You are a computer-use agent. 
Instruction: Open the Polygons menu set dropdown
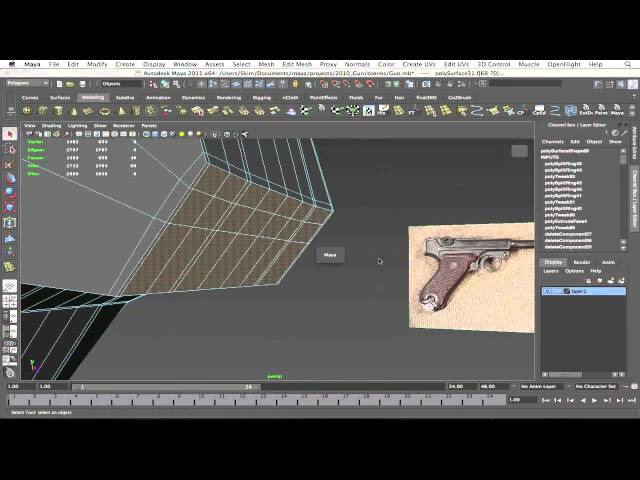(27, 83)
